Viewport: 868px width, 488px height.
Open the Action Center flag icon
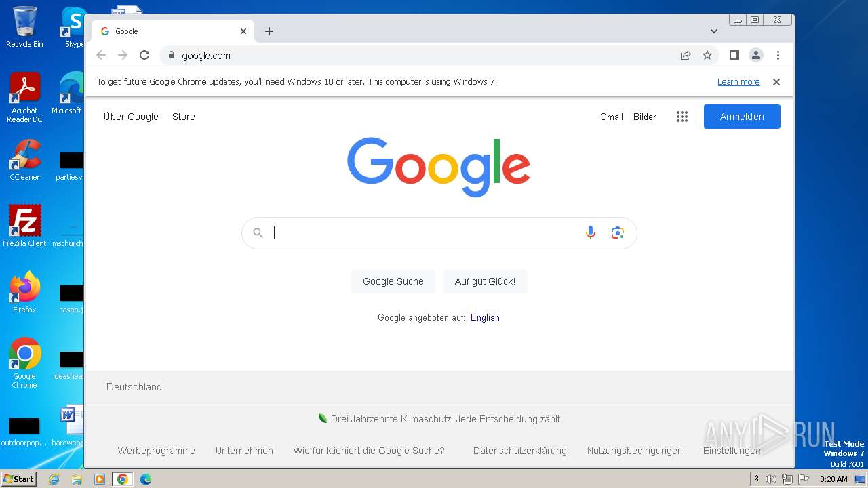tap(804, 479)
